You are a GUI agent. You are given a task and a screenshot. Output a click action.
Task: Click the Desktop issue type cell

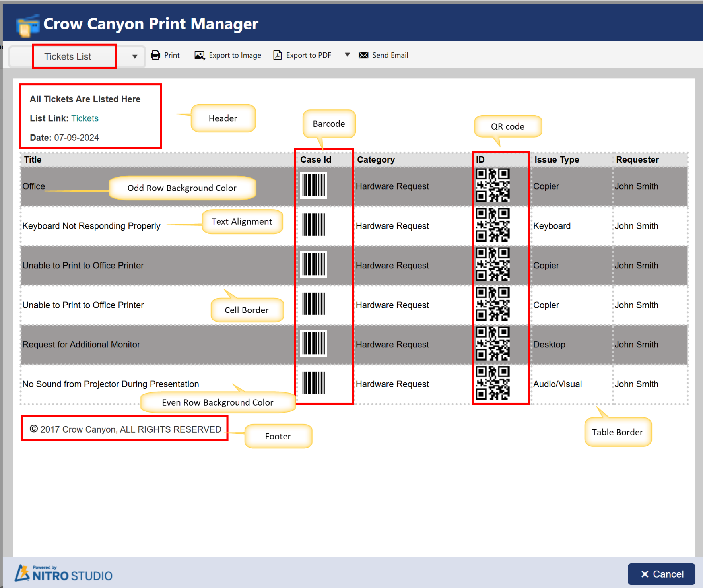pos(549,345)
